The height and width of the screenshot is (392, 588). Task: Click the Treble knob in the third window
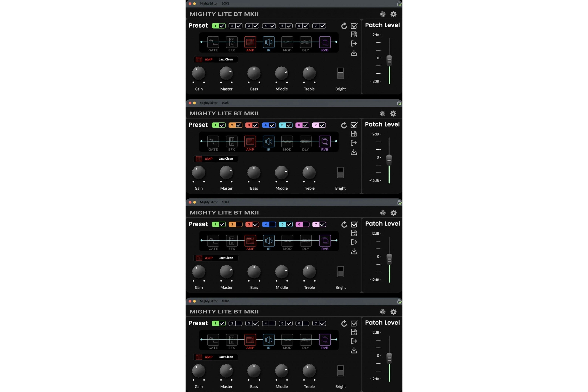[309, 272]
